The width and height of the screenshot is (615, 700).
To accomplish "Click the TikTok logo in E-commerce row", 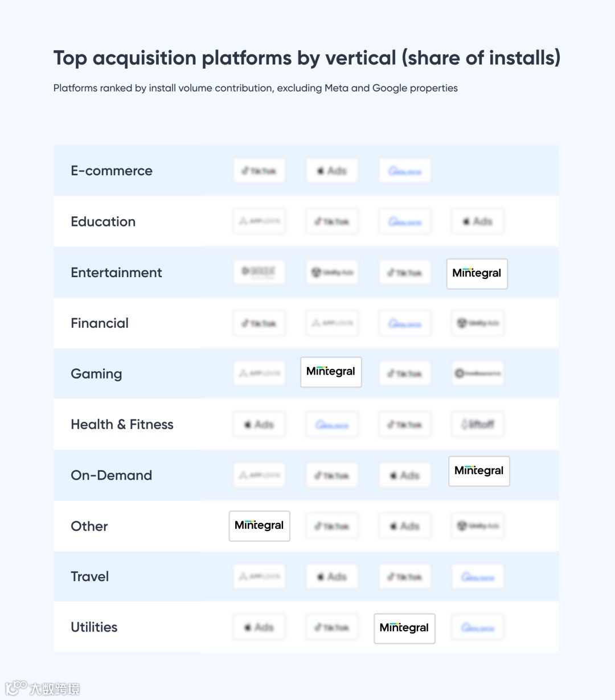I will (259, 171).
